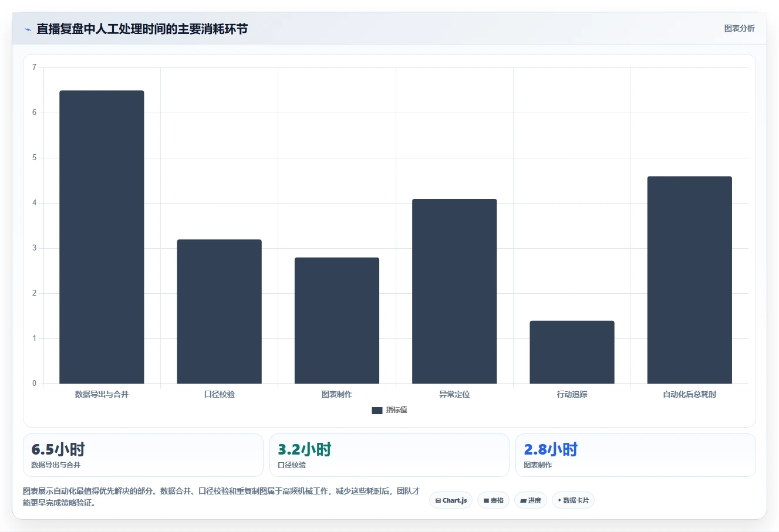The image size is (779, 532).
Task: Click the 自动化后总耗时 bar in the chart
Action: pyautogui.click(x=690, y=280)
